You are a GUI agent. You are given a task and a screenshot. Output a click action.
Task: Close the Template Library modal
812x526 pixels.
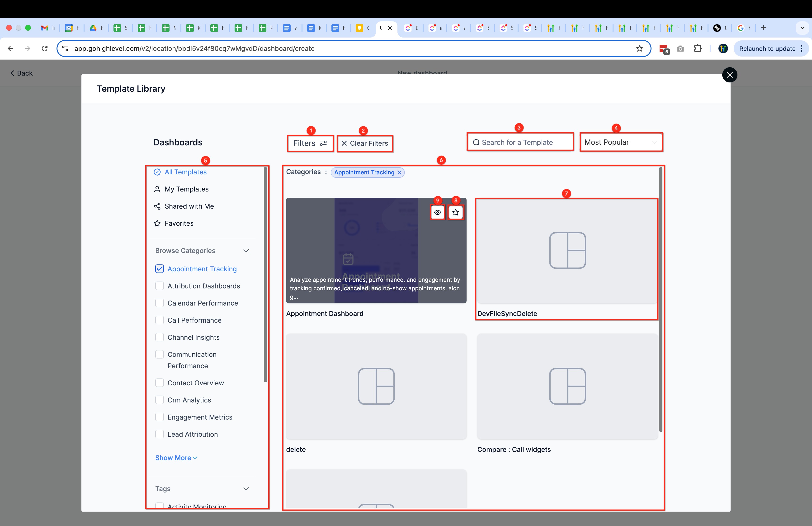pos(729,75)
